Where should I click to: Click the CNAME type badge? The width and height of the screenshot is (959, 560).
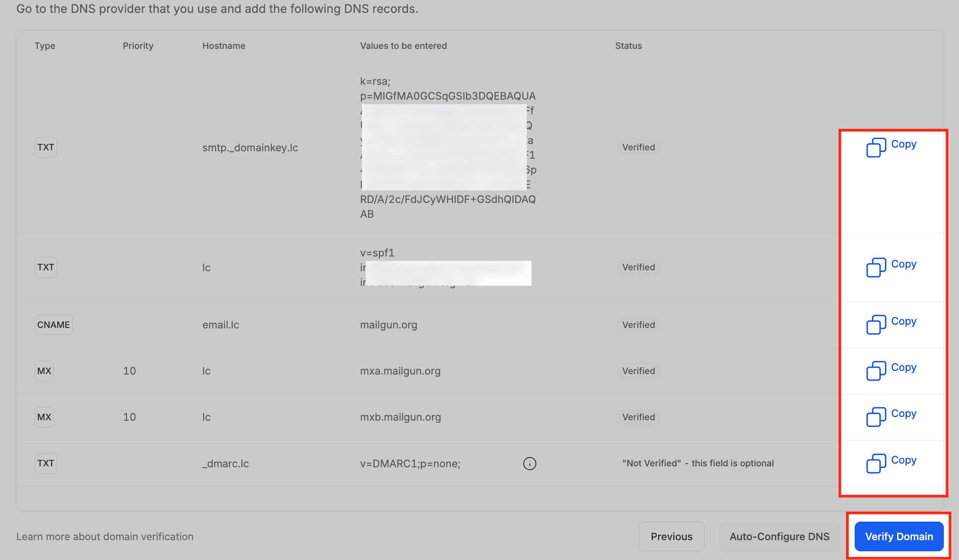[54, 325]
